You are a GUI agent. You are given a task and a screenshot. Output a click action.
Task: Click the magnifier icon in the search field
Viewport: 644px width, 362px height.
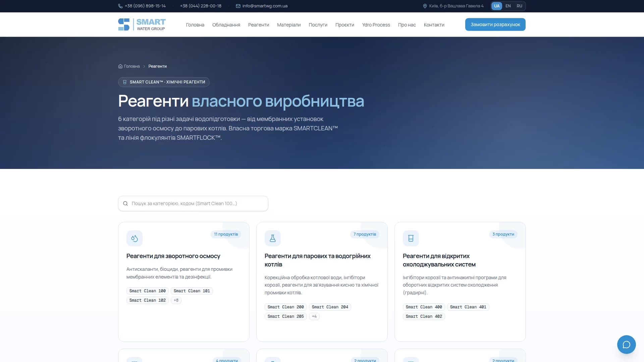pos(125,203)
